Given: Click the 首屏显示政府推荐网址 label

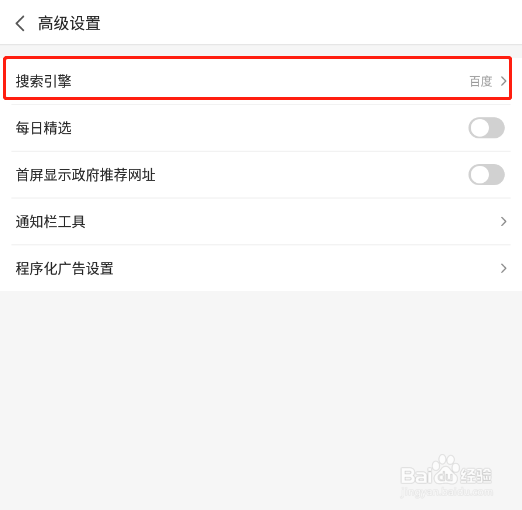Looking at the screenshot, I should click(85, 175).
